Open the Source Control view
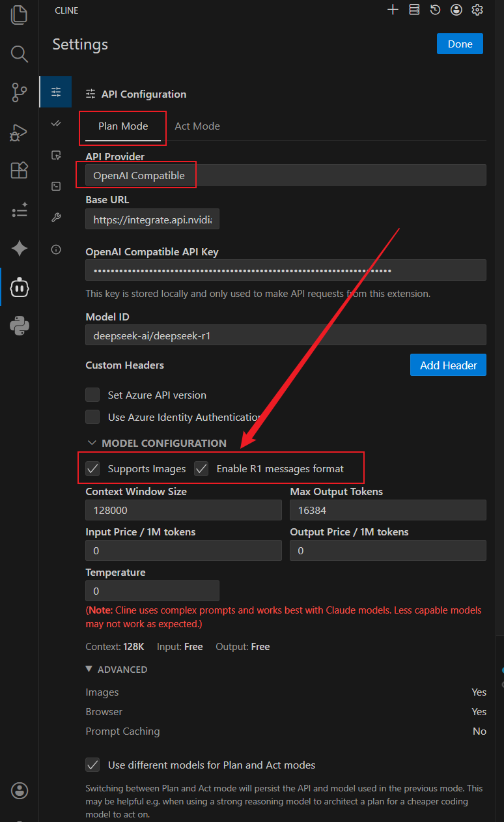The width and height of the screenshot is (504, 822). click(19, 92)
